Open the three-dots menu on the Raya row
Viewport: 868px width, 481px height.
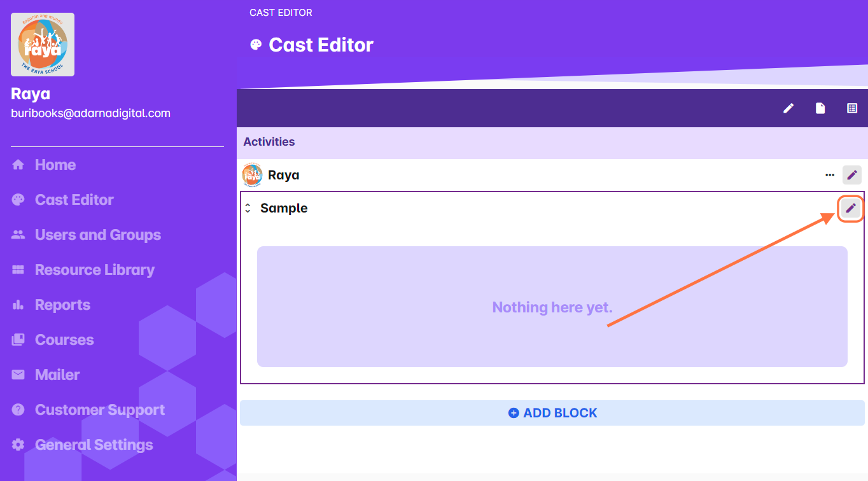(x=829, y=175)
